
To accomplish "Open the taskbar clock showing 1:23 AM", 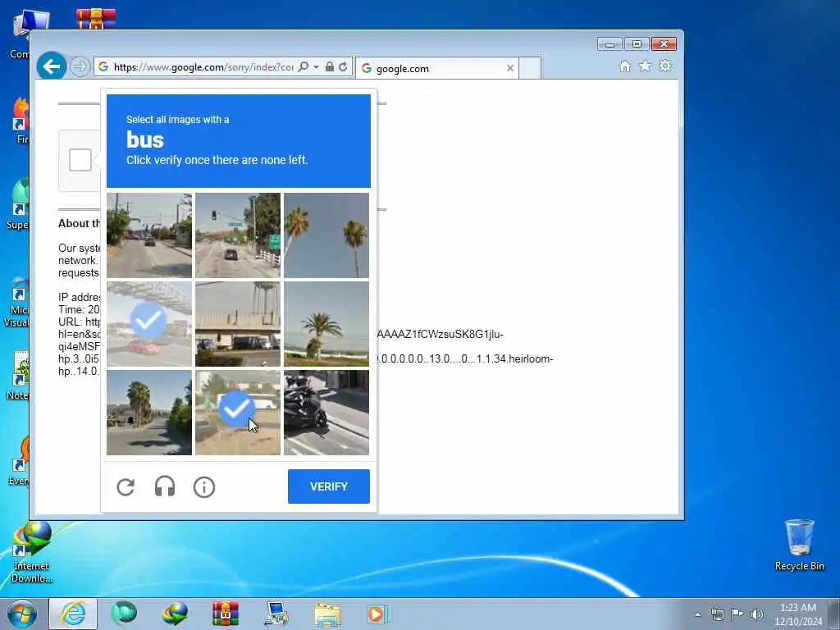I will pyautogui.click(x=797, y=614).
